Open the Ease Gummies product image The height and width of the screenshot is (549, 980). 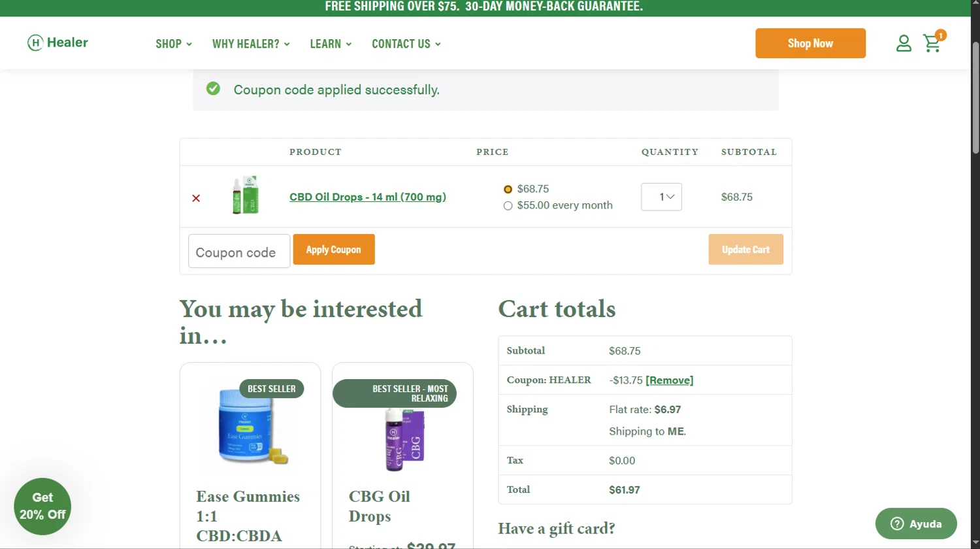tap(252, 426)
